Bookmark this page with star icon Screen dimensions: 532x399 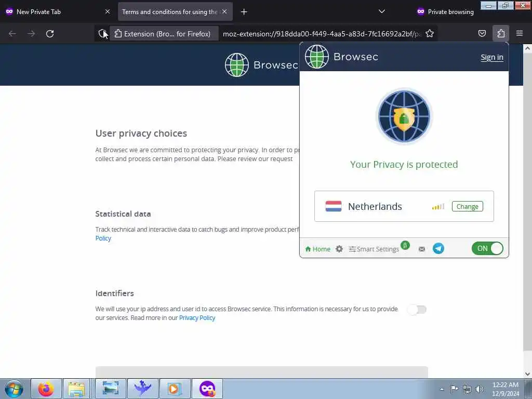click(430, 34)
